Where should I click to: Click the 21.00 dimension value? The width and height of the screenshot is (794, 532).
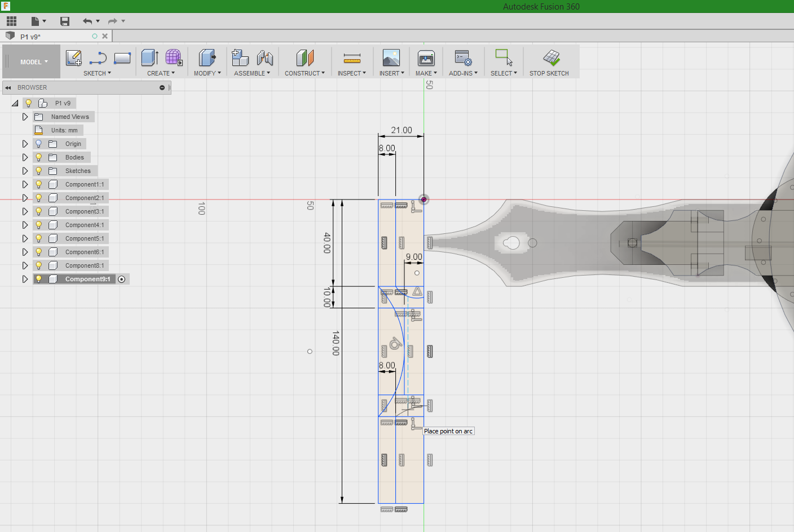[x=402, y=130]
